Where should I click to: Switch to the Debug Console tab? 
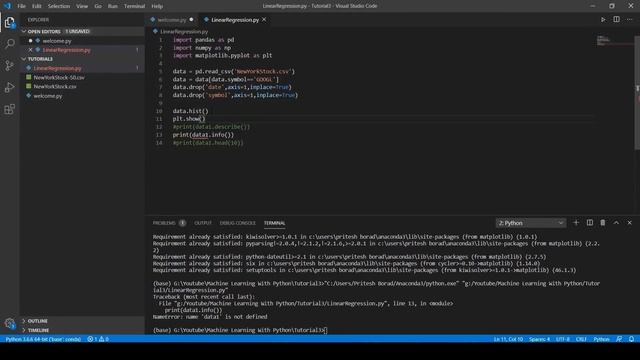pos(238,223)
